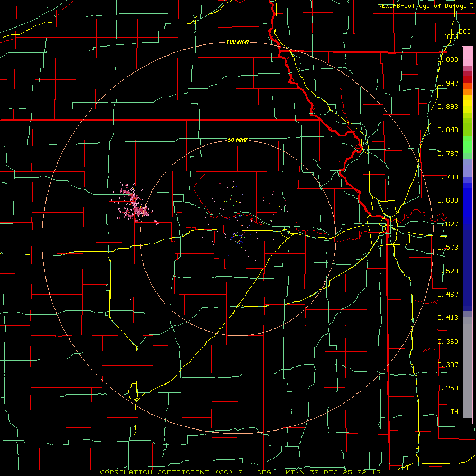This screenshot has width=476, height=476.
Task: Click the 0.520 color scale label
Action: [448, 271]
